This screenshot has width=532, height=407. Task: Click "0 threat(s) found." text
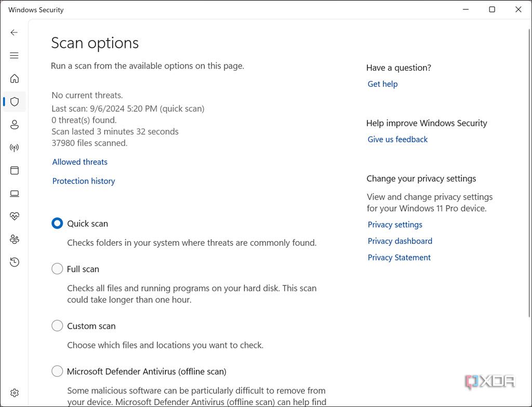(x=84, y=120)
